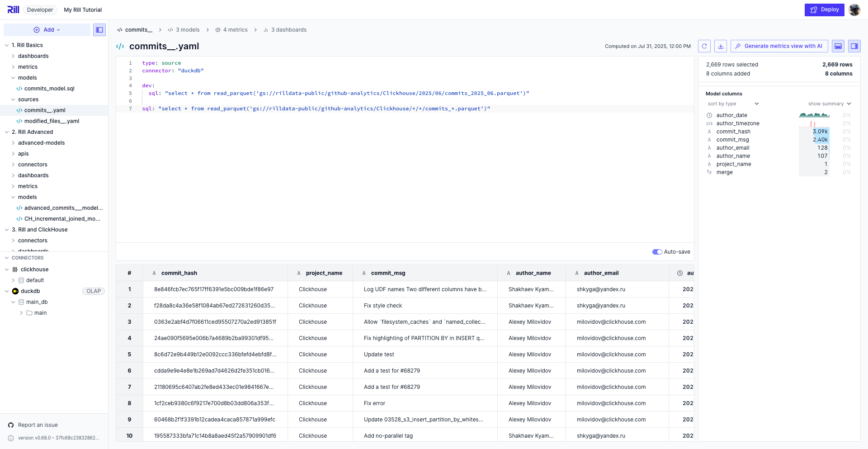Open the show summary dropdown

[830, 104]
